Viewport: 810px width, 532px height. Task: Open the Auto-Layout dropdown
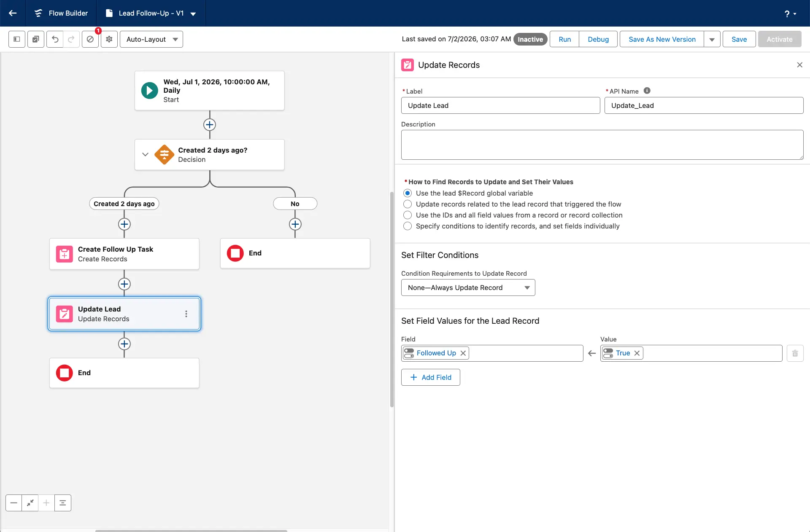151,39
